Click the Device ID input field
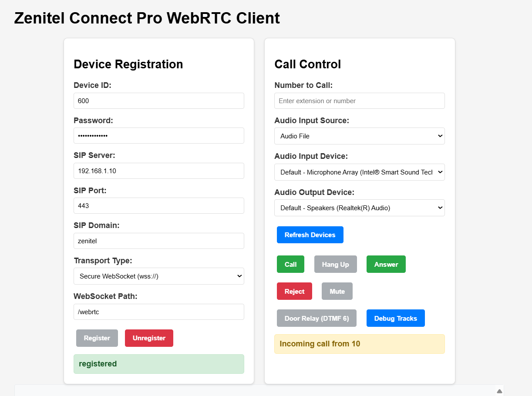This screenshot has height=396, width=532. (x=159, y=101)
